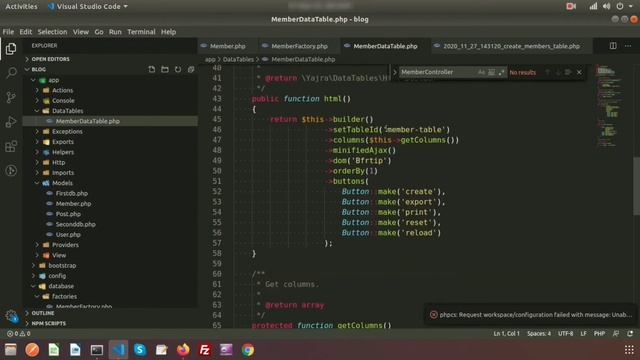Screen dimensions: 640x360
Task: Show applications grid in the dock
Action: click(x=629, y=350)
